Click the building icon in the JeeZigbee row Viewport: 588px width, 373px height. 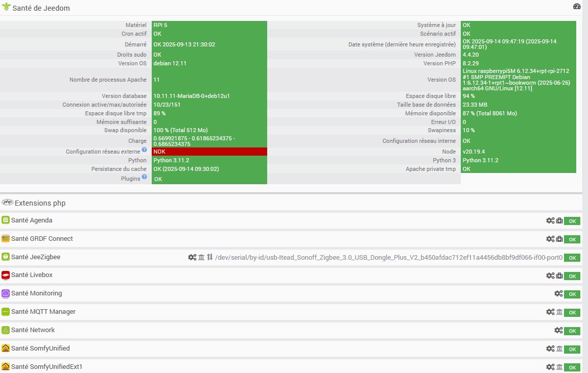coord(201,257)
